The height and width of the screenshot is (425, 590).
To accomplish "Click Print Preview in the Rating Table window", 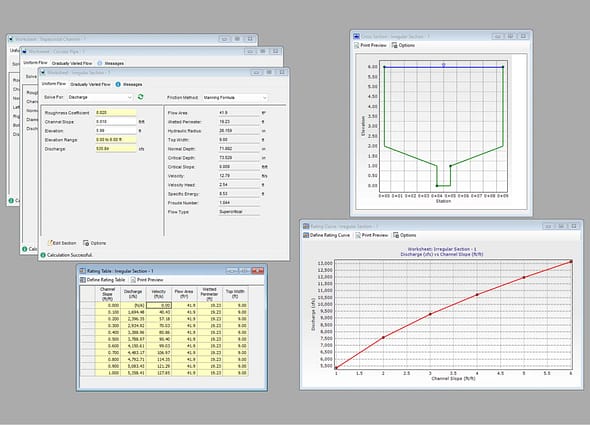I will (147, 280).
